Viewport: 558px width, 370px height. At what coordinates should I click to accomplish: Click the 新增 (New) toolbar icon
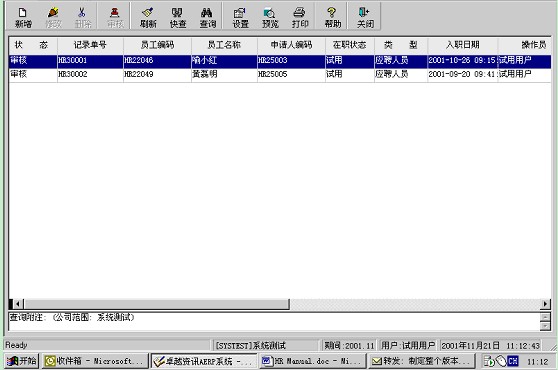[x=23, y=17]
